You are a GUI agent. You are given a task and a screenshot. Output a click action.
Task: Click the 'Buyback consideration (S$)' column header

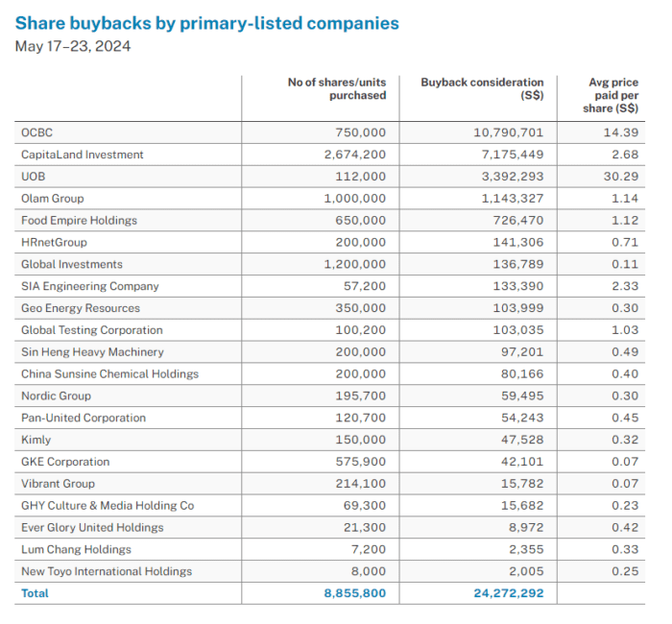482,89
